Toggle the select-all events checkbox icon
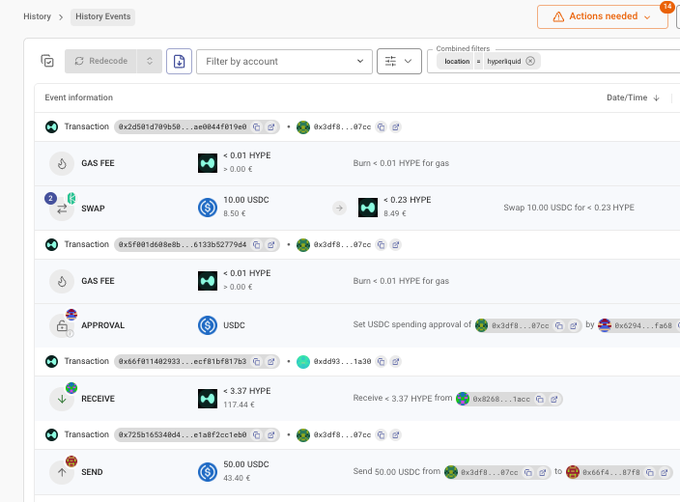 47,61
